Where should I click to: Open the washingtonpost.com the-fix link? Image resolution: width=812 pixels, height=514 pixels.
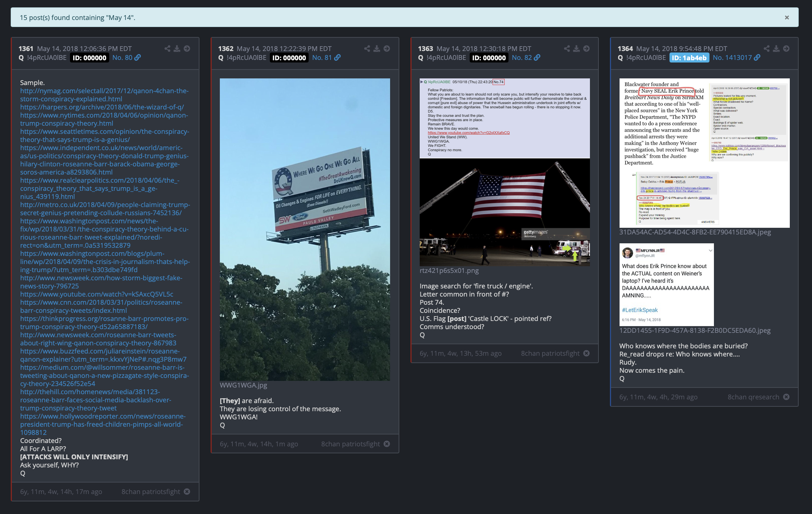[104, 233]
